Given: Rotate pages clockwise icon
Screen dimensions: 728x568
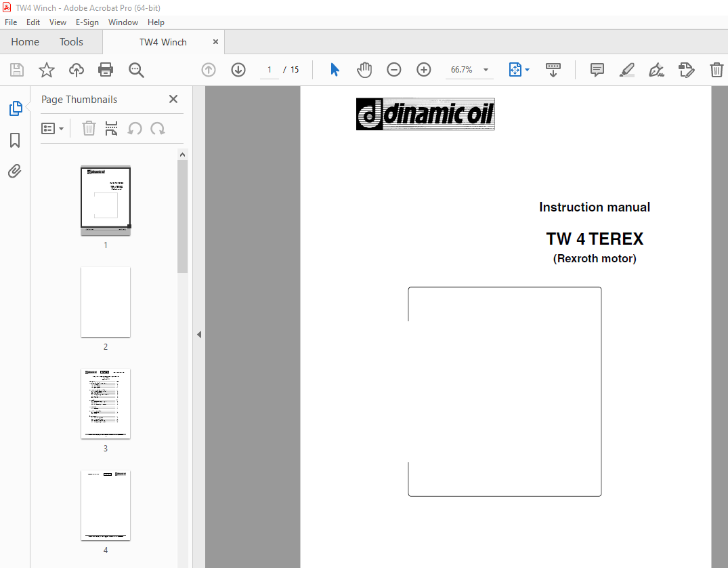Looking at the screenshot, I should pyautogui.click(x=157, y=128).
